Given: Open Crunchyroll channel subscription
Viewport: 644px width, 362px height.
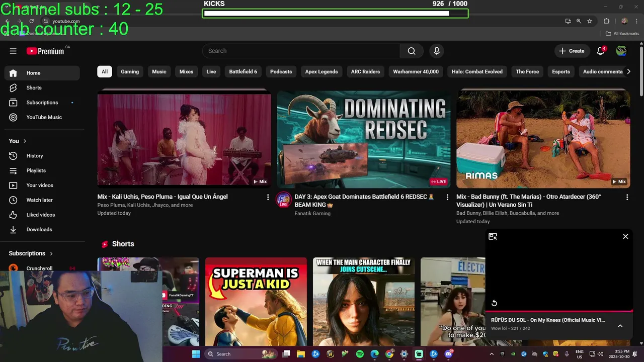Looking at the screenshot, I should coord(42,268).
